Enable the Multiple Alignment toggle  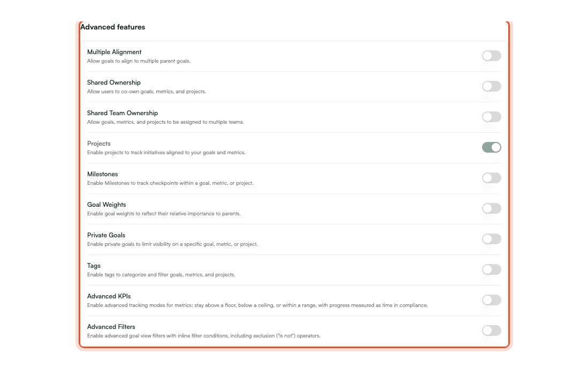(491, 56)
